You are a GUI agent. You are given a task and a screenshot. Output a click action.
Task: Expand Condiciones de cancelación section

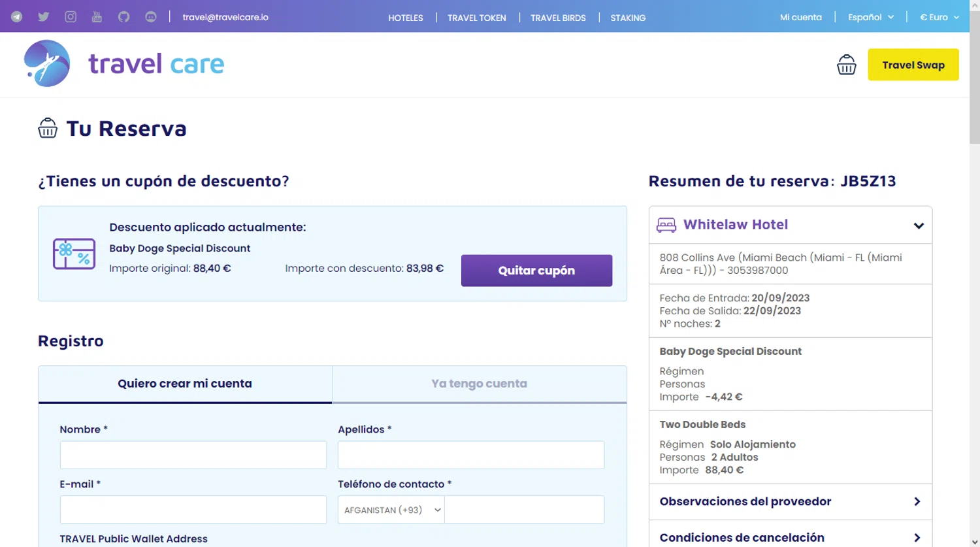791,537
